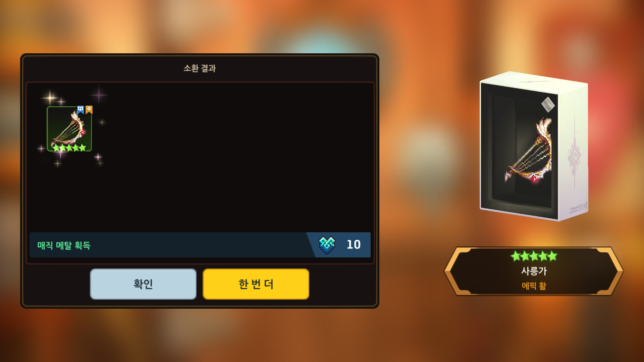Click the five green stars in the banner

coord(534,256)
